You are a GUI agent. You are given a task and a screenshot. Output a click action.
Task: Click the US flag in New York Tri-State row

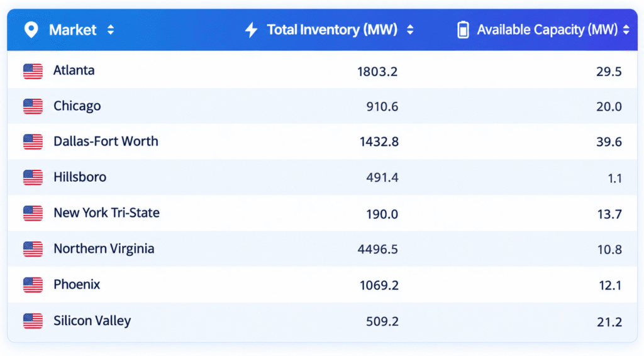(x=33, y=213)
